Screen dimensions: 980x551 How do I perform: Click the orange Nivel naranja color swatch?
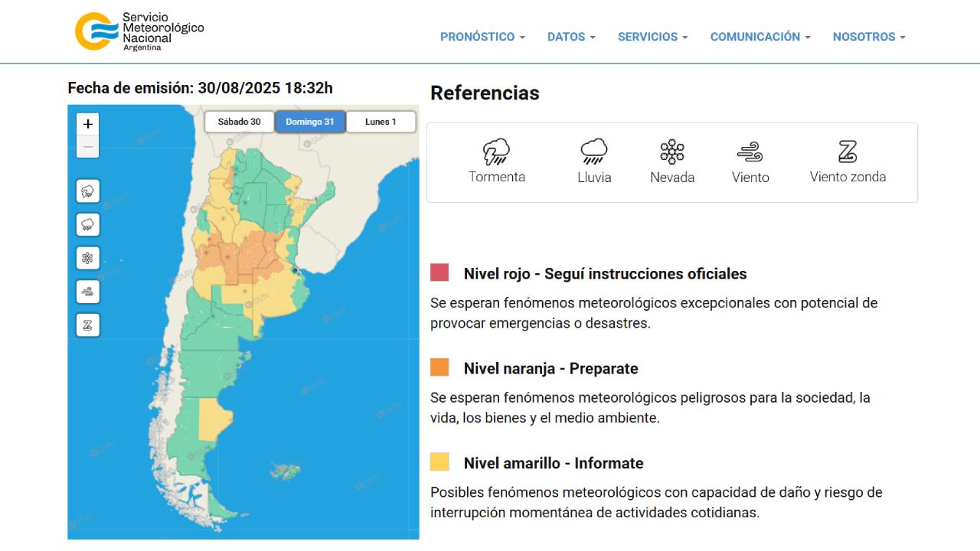[439, 367]
